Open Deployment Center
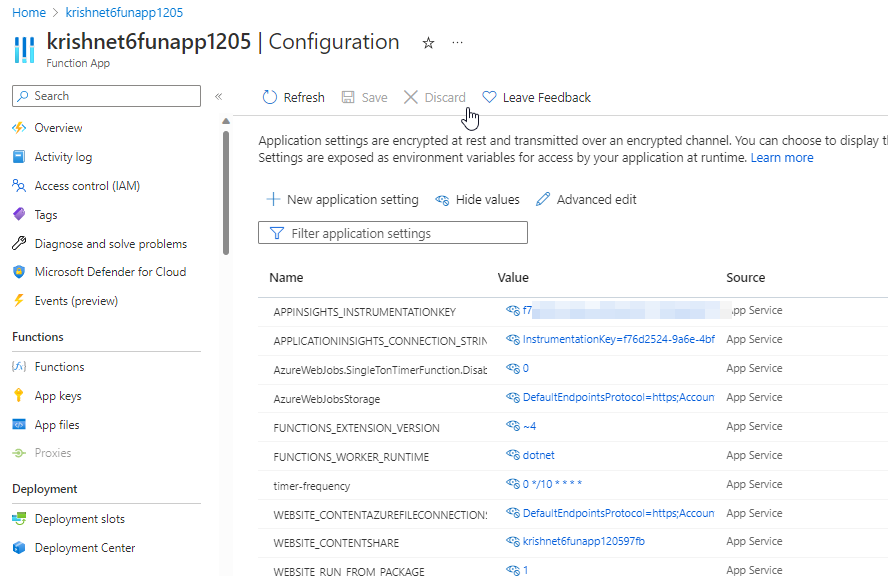888x576 pixels. [84, 548]
